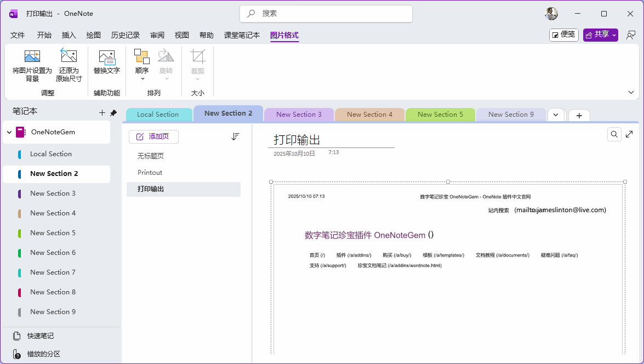Open 快速笔记 in the sidebar
The height and width of the screenshot is (364, 644).
pyautogui.click(x=42, y=335)
